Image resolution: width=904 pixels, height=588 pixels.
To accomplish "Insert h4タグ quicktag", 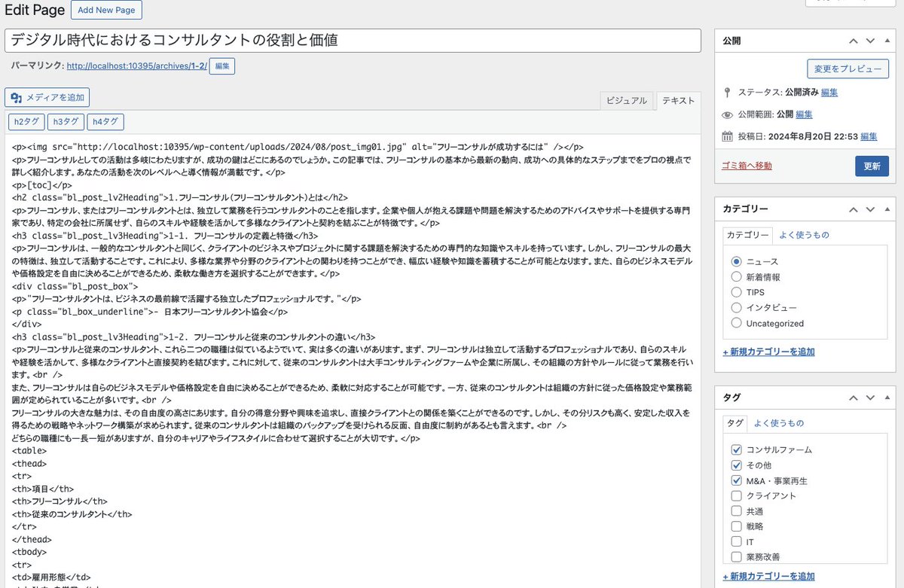I will (x=105, y=122).
